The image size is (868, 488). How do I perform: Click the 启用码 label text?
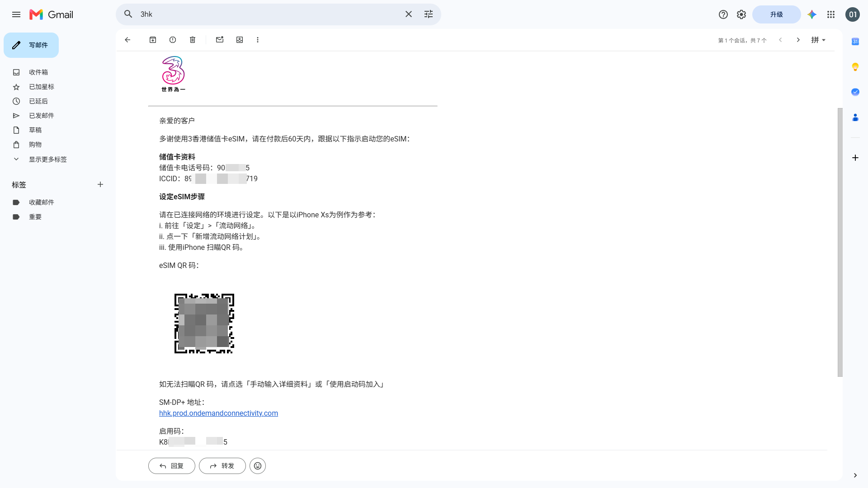172,431
